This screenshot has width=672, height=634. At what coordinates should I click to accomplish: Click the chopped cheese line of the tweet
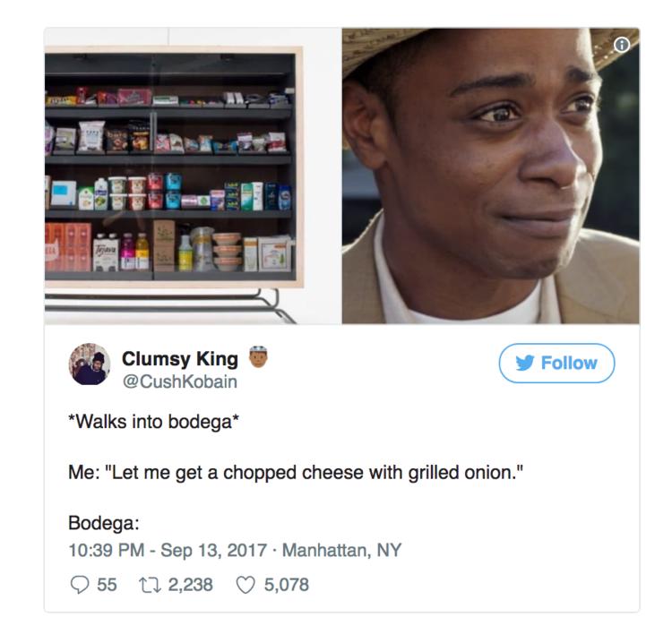[296, 473]
